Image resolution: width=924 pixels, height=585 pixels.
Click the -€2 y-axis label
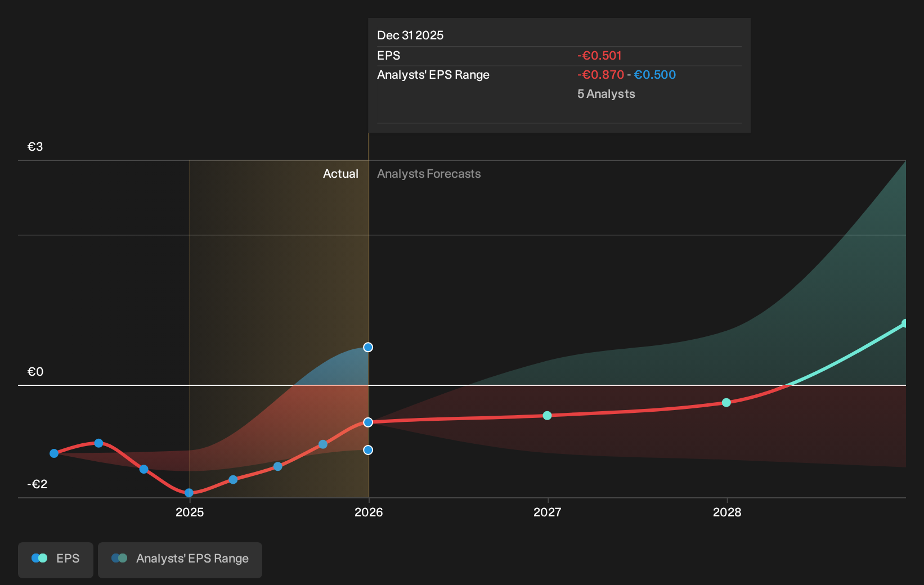(37, 484)
